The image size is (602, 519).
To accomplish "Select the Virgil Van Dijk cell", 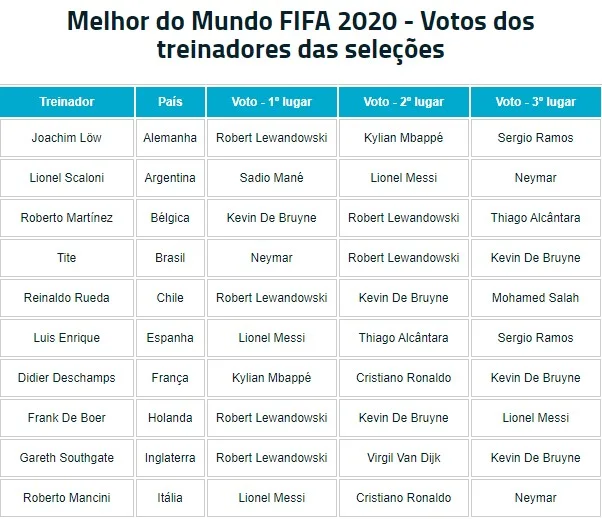I will tap(403, 458).
